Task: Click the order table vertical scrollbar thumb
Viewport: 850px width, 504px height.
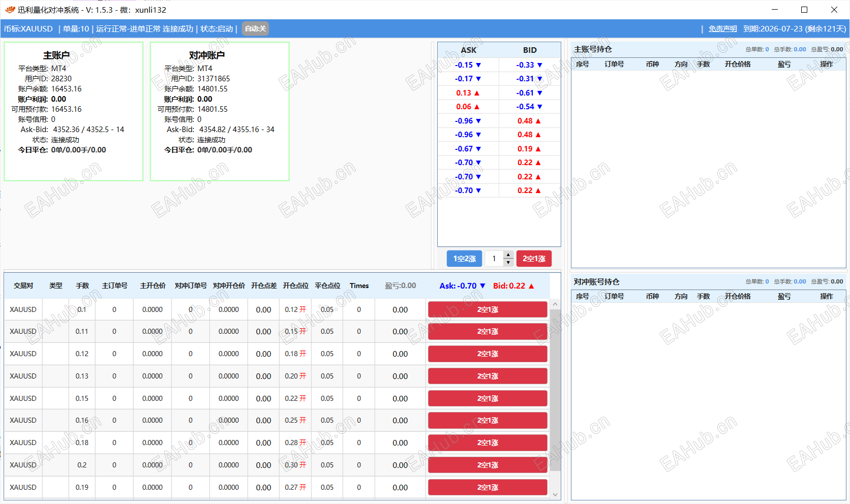Action: point(555,391)
